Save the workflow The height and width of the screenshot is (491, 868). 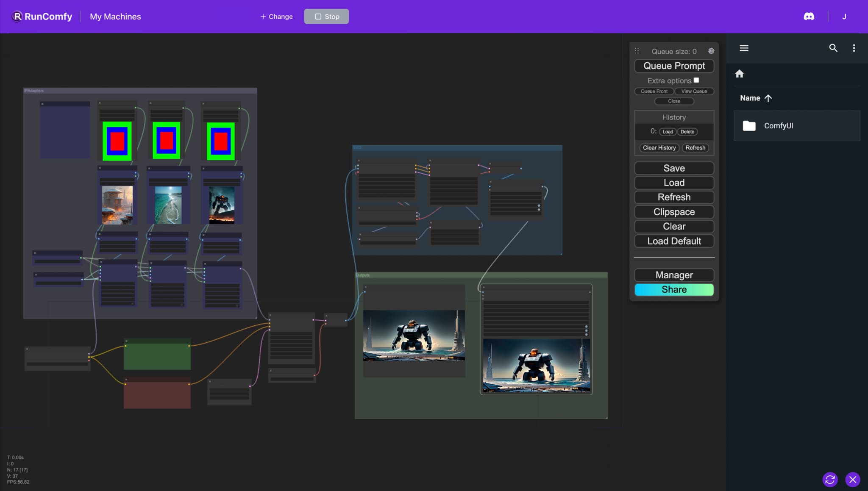674,168
